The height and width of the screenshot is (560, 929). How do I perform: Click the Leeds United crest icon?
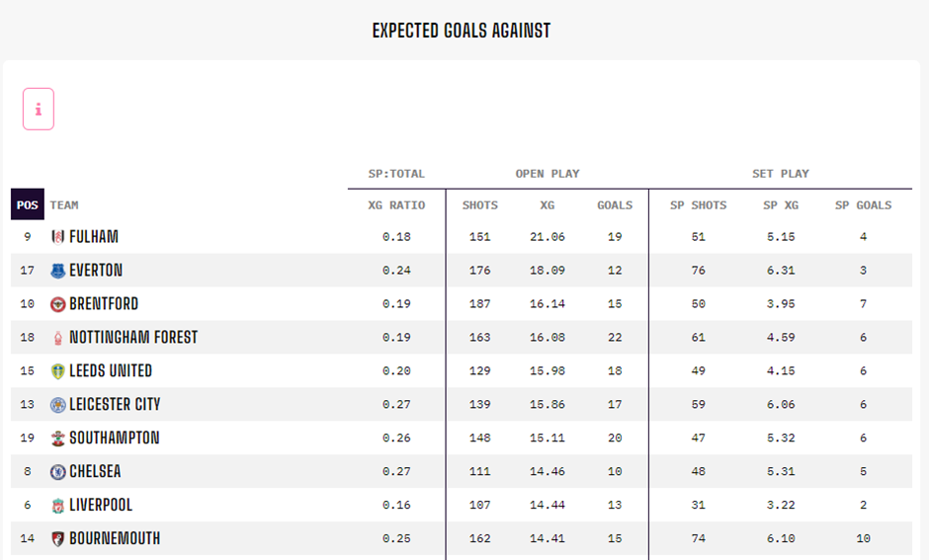[57, 371]
